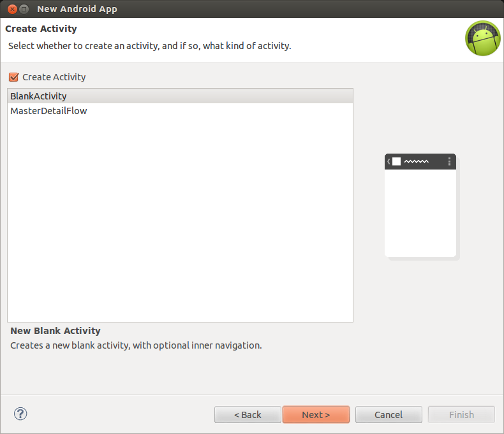Close the New Android App dialog
Screen dimensions: 504x434
12,9
